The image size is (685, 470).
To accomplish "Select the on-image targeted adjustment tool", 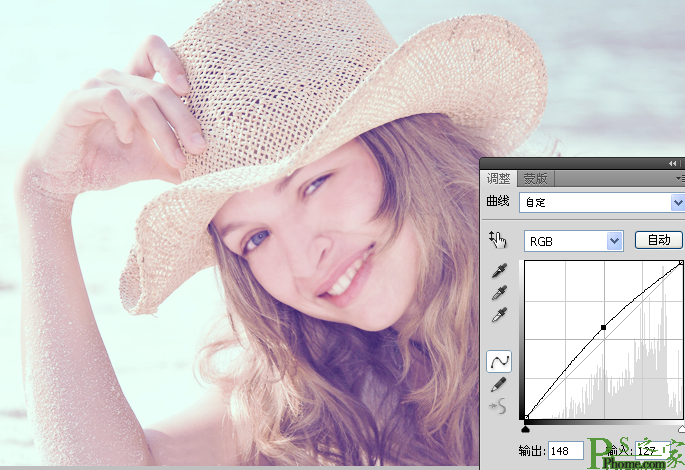I will [497, 239].
